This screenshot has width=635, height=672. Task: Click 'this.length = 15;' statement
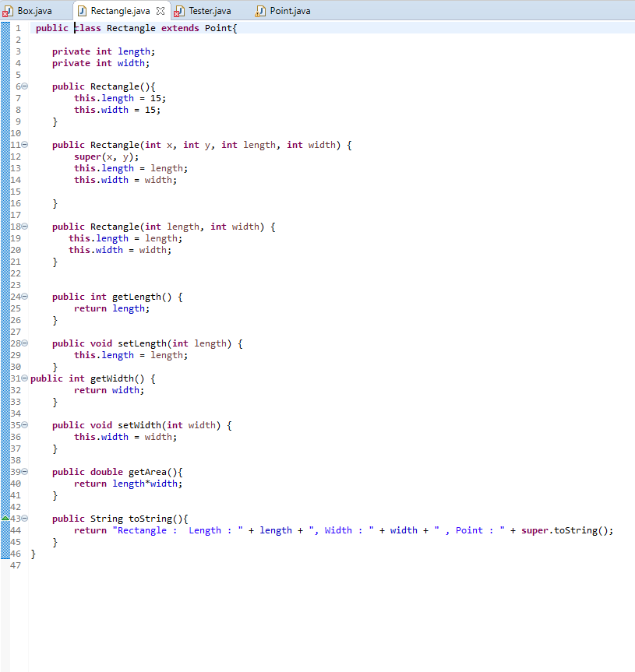120,98
